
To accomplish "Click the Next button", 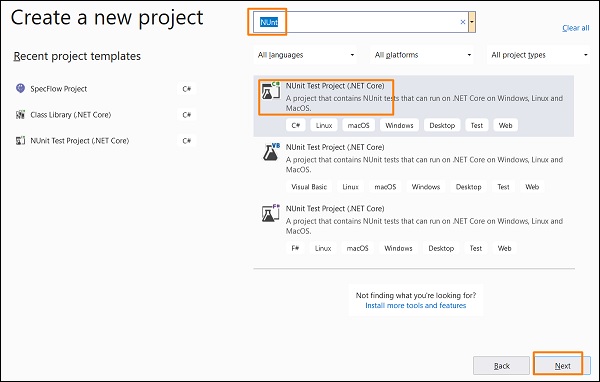I will point(562,366).
